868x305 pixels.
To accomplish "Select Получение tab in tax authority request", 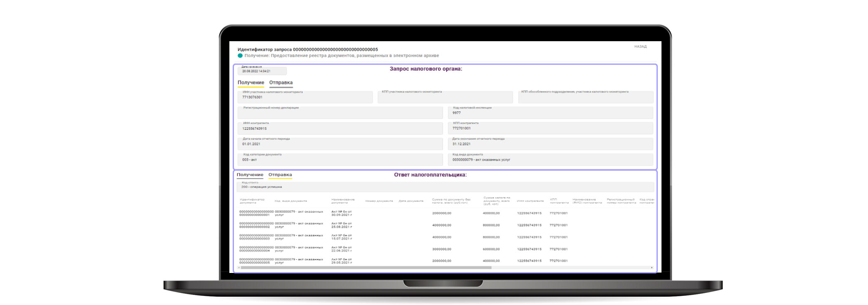I will pos(251,83).
